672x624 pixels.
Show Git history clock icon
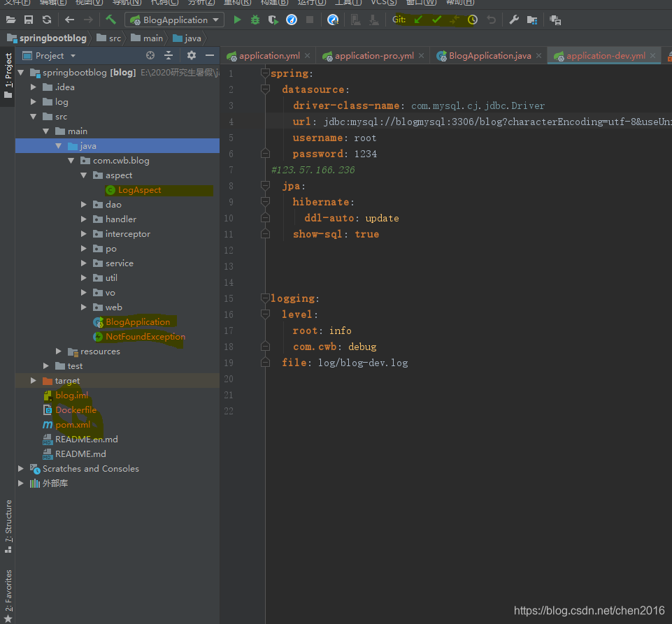[x=472, y=20]
